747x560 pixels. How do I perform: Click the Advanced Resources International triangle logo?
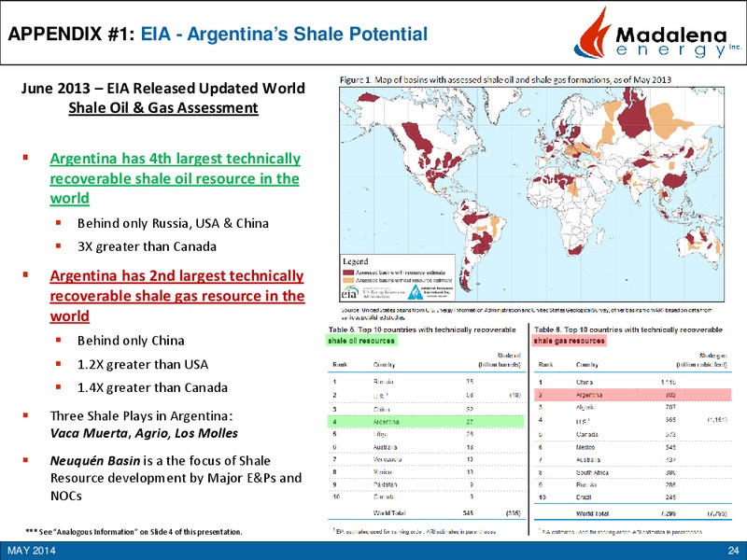click(415, 292)
